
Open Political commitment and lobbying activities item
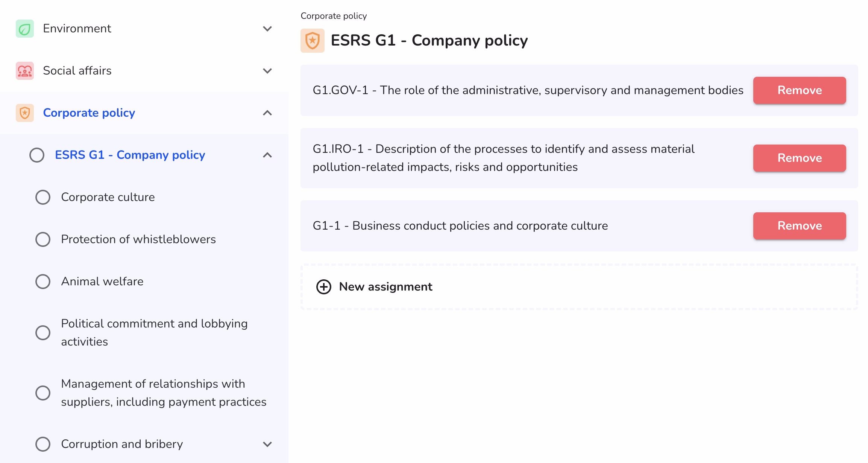154,333
